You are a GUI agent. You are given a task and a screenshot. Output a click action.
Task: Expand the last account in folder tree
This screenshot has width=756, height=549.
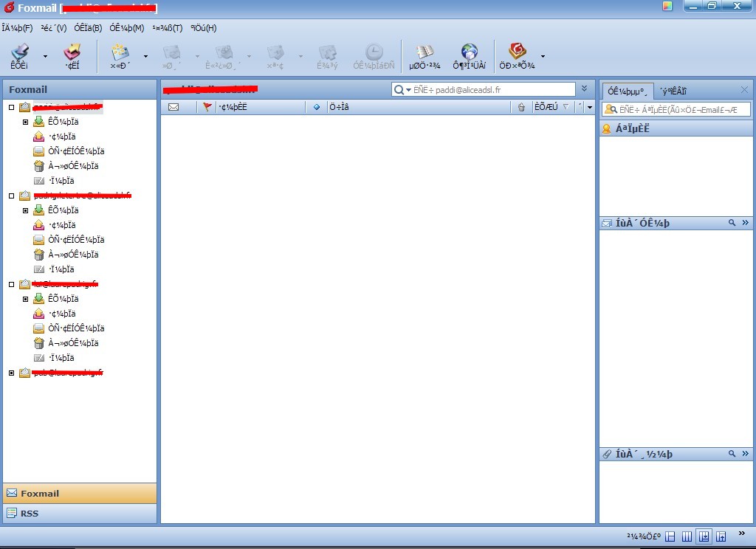[x=11, y=373]
